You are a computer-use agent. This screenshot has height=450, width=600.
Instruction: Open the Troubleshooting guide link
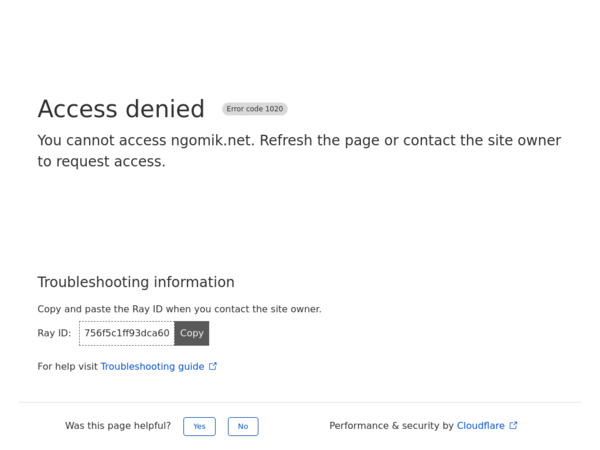click(x=152, y=366)
